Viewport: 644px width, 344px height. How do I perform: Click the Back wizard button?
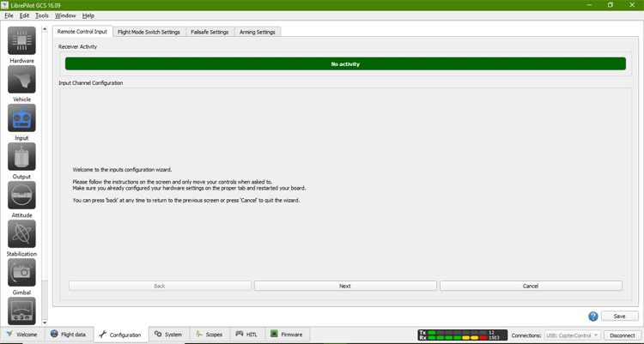coord(160,287)
